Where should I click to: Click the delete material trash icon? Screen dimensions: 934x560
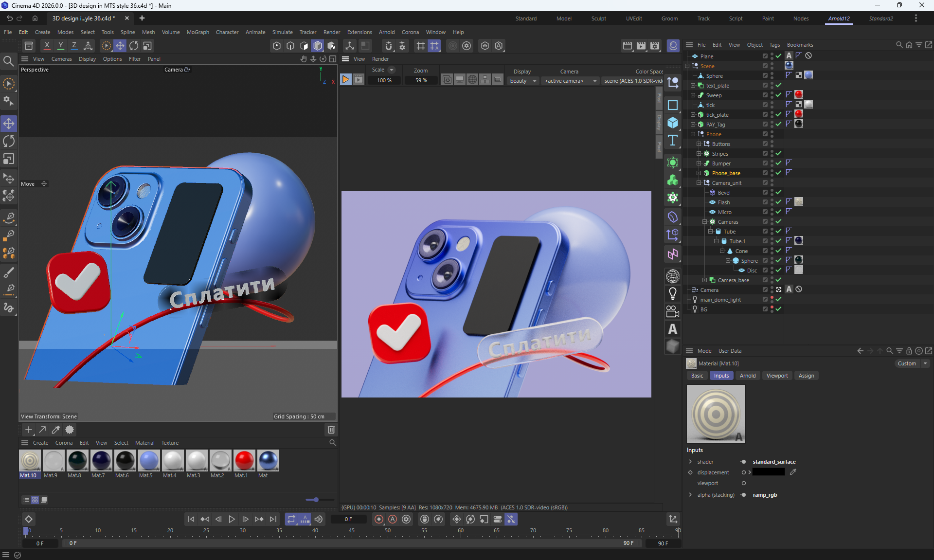pos(331,430)
